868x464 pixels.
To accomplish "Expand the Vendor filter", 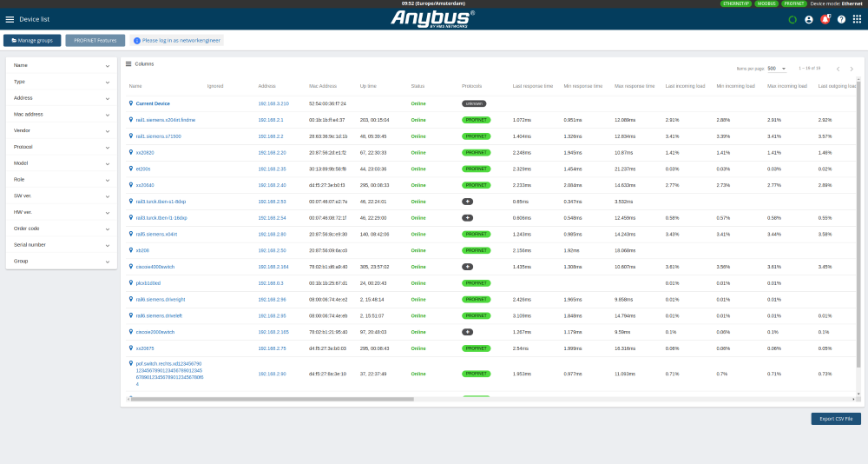I will 62,131.
